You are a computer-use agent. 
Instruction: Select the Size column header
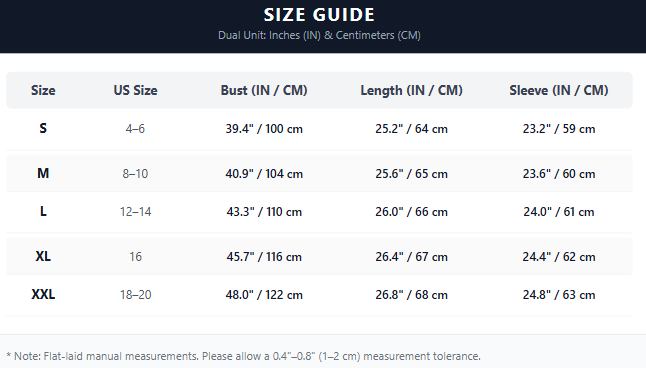(x=43, y=90)
